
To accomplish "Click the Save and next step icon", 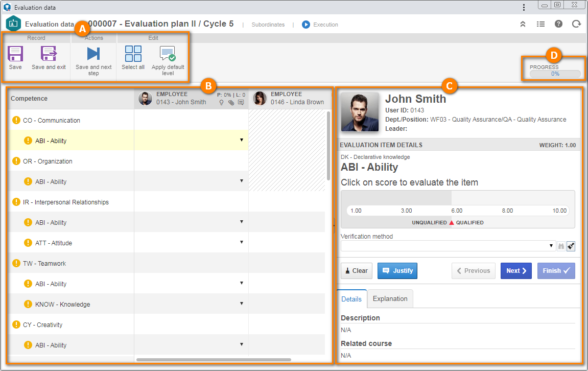I will click(93, 54).
